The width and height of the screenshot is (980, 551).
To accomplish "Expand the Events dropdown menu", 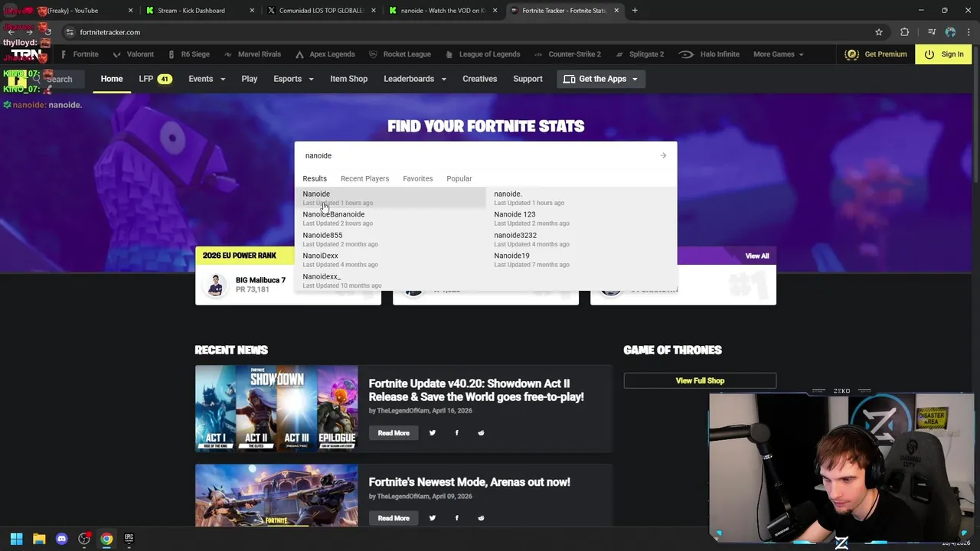I will point(207,79).
